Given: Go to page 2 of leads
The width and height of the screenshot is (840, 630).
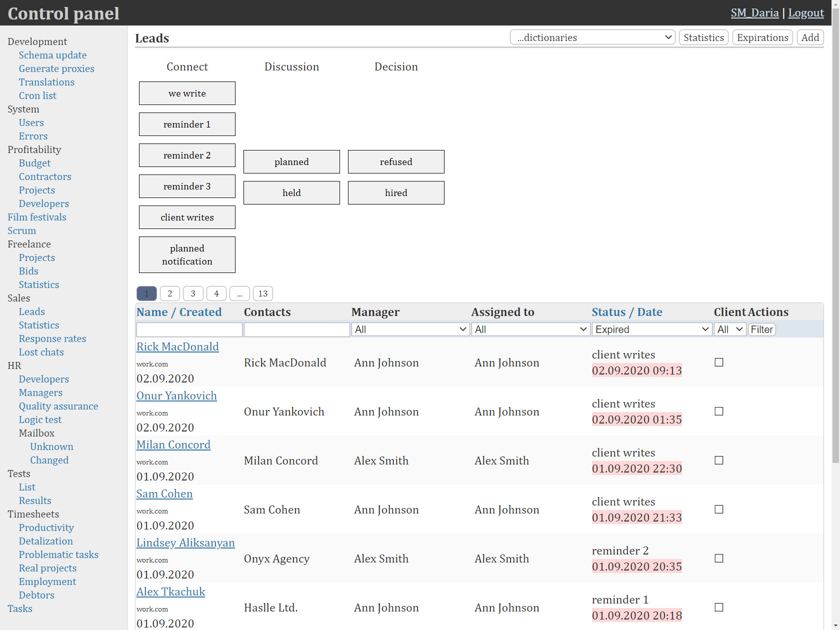Looking at the screenshot, I should (170, 293).
